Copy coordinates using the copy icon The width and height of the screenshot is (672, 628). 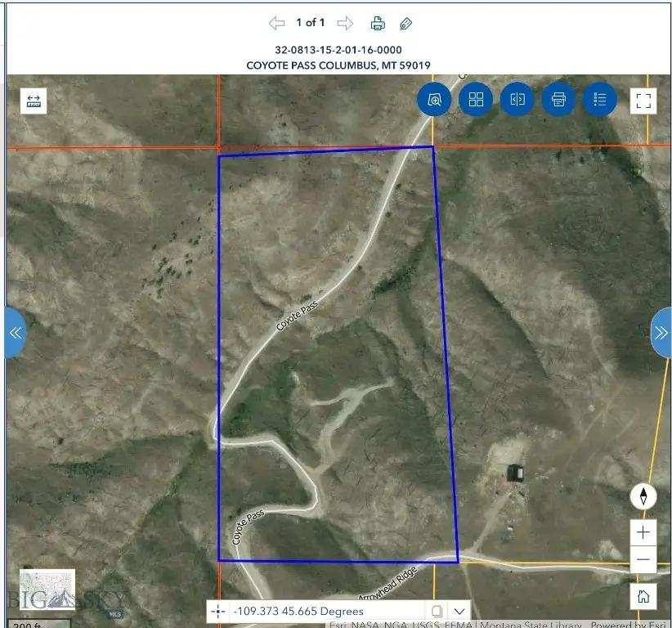437,610
